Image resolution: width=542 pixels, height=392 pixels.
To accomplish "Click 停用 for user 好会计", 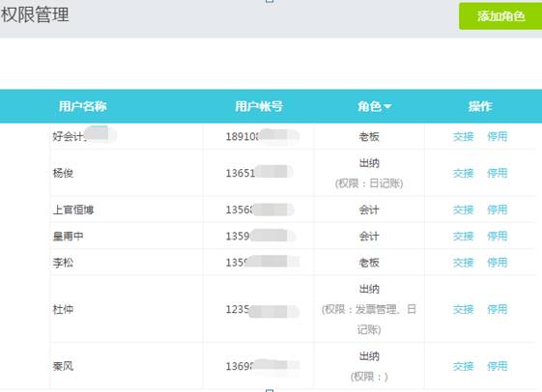I will [x=497, y=136].
